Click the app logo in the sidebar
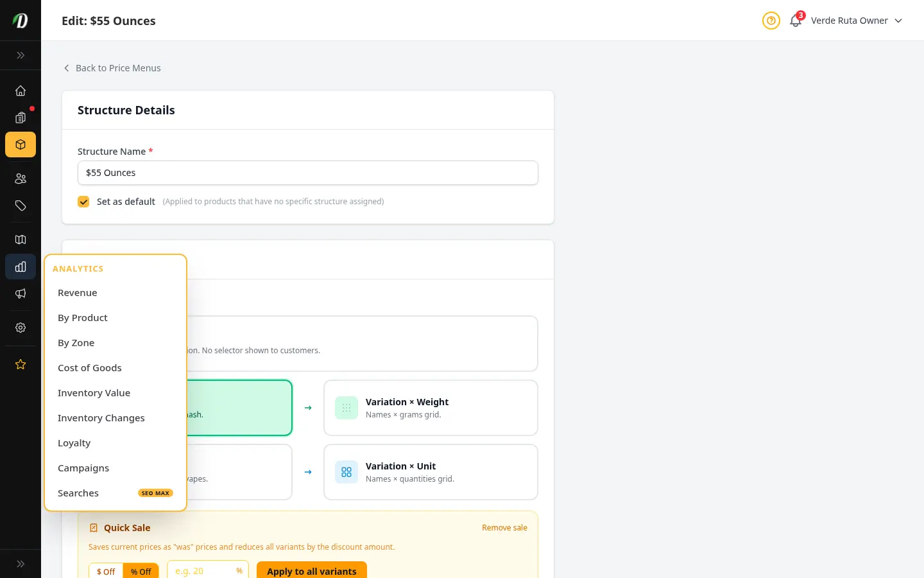This screenshot has width=924, height=578. 21,21
